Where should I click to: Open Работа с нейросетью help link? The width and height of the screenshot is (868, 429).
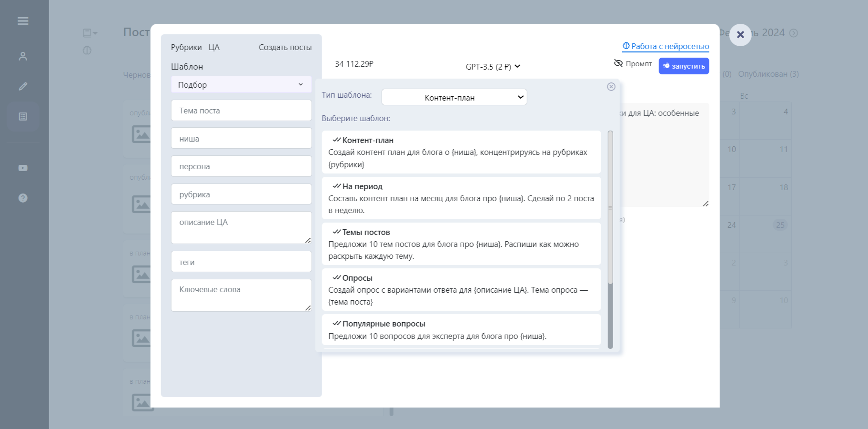pyautogui.click(x=666, y=46)
